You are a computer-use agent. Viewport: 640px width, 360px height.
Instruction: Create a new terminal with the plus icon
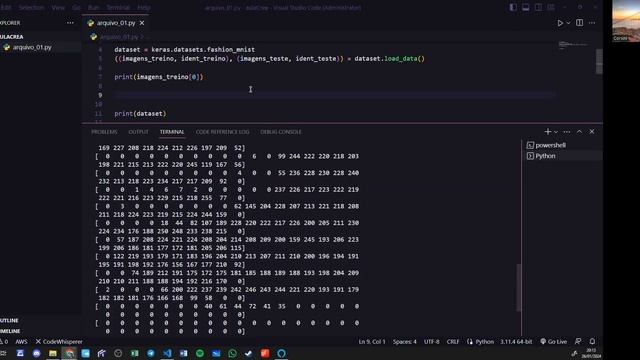pyautogui.click(x=548, y=131)
